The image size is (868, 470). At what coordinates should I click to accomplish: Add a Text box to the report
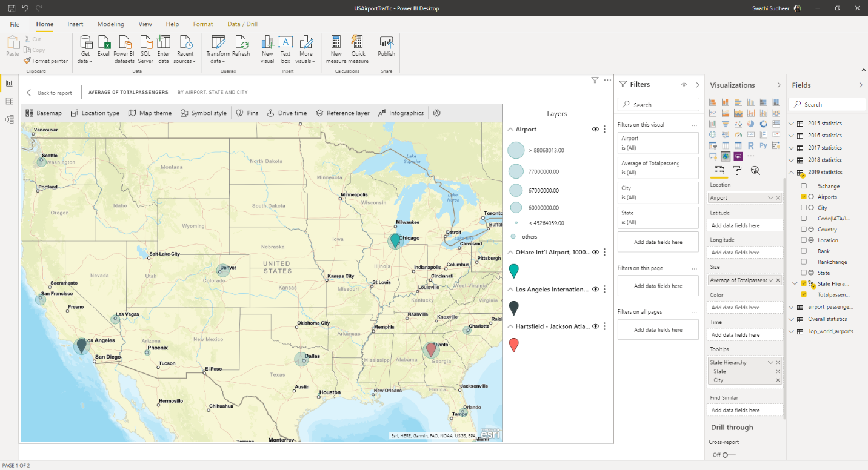tap(285, 49)
